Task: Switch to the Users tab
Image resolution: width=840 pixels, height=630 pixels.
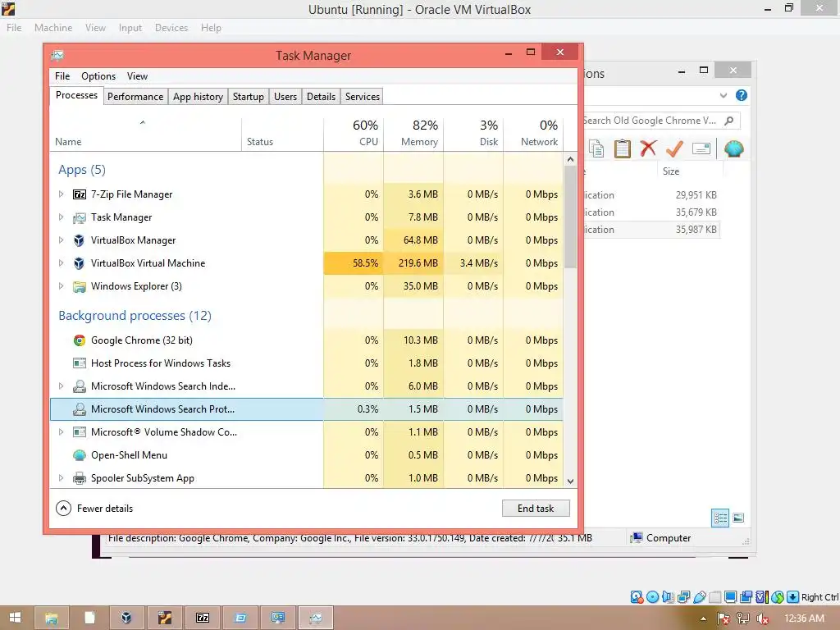Action: pyautogui.click(x=285, y=97)
